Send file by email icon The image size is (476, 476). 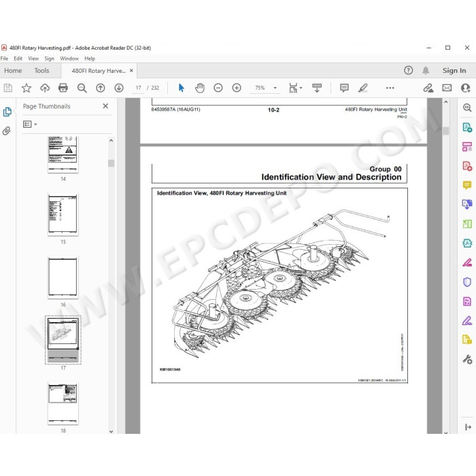point(447,88)
